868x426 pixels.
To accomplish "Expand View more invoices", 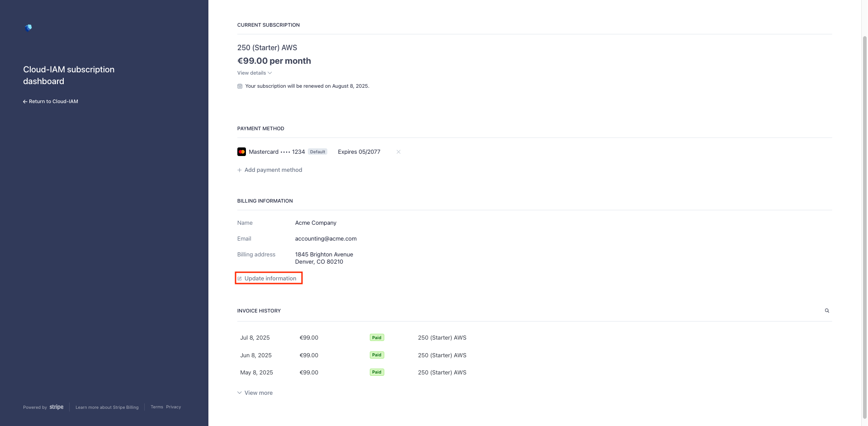I will pyautogui.click(x=255, y=393).
